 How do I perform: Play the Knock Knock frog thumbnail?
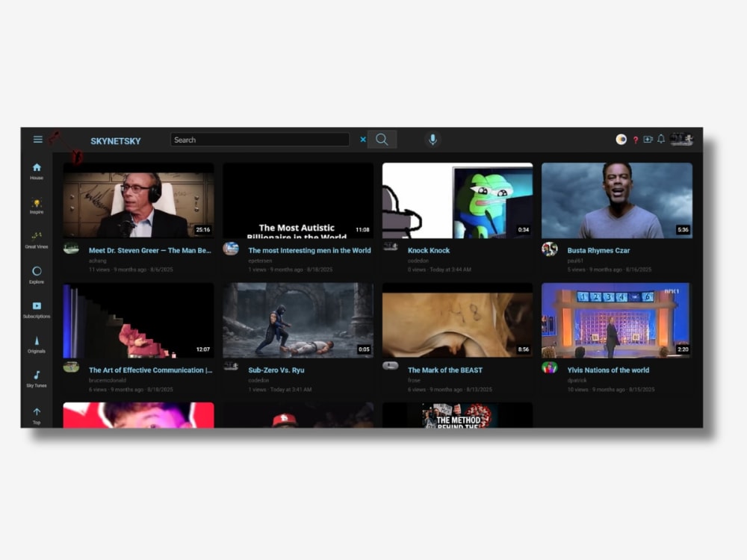click(x=457, y=200)
